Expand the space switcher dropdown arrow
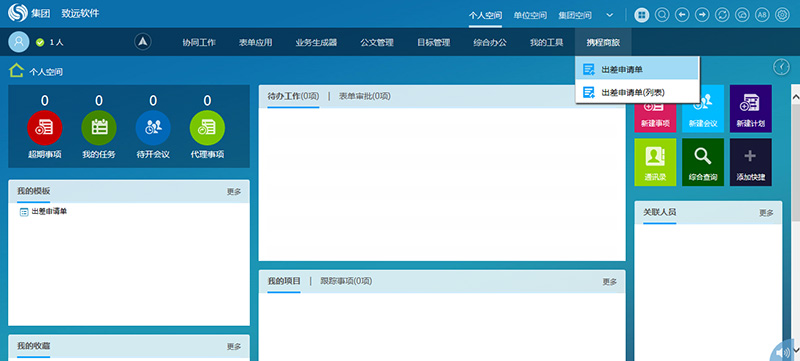Screen dimensions: 800x361 pos(610,15)
